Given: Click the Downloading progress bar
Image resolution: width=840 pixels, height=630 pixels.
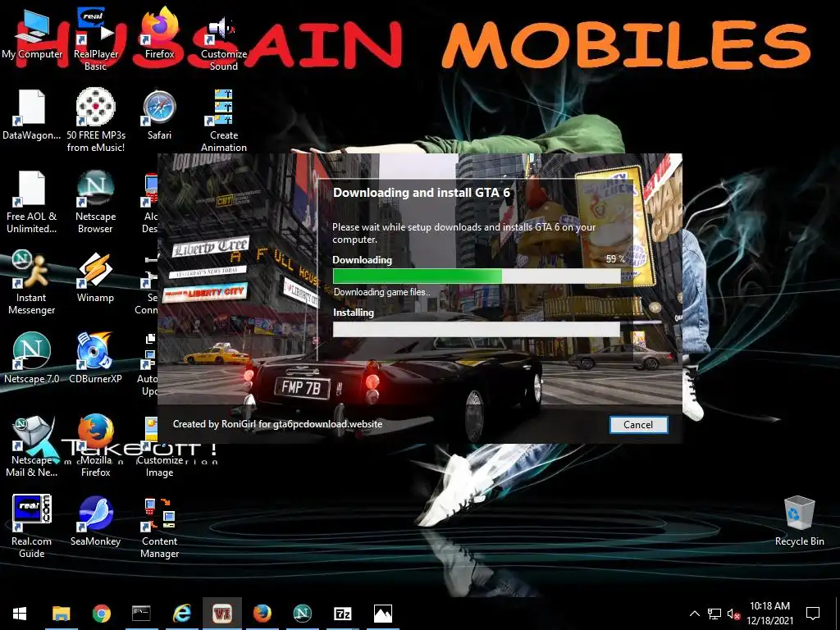Looking at the screenshot, I should pyautogui.click(x=477, y=276).
